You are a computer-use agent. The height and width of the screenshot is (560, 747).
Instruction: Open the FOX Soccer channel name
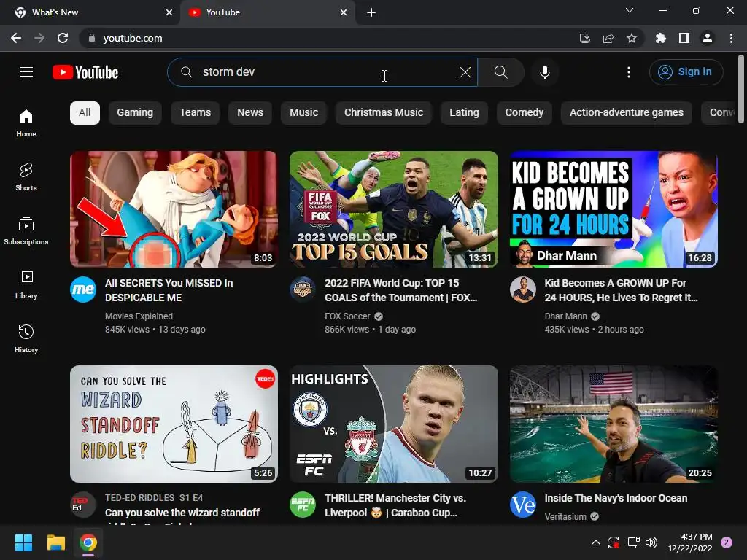(x=347, y=316)
